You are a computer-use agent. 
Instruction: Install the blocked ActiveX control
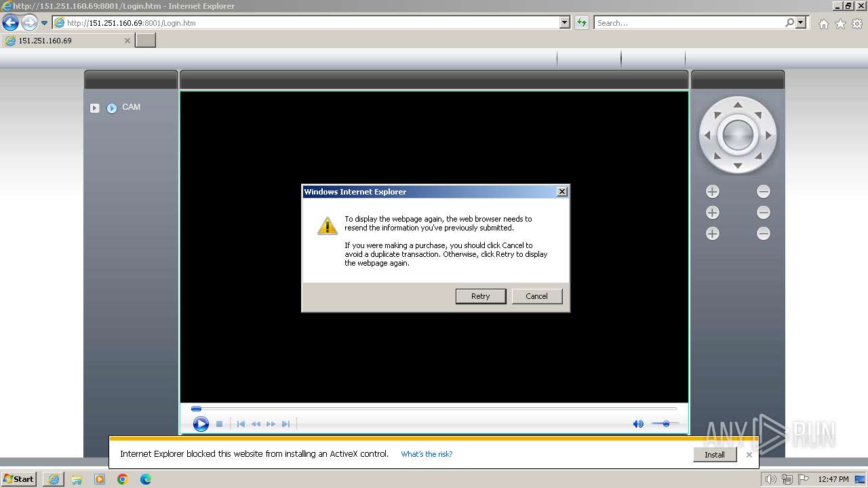[715, 455]
